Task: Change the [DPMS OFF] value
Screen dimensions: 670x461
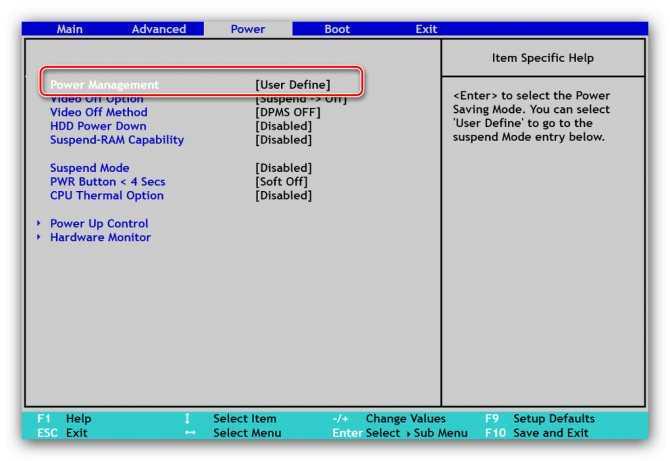Action: point(288,112)
